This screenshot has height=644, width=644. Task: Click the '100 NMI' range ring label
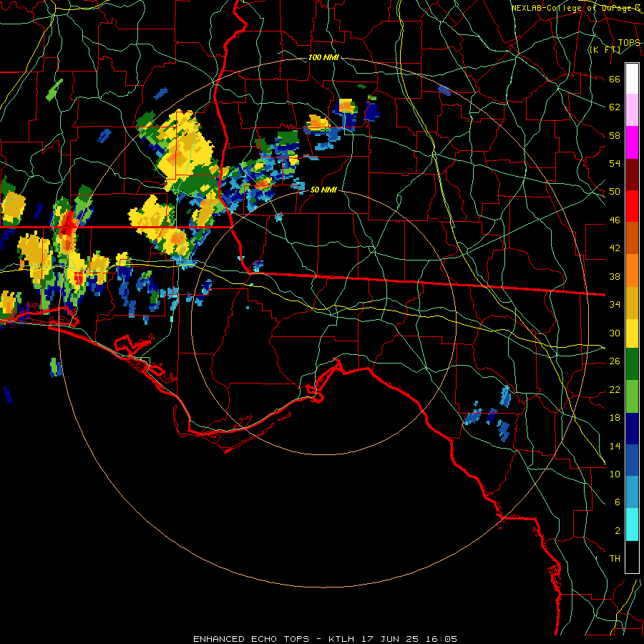[323, 57]
